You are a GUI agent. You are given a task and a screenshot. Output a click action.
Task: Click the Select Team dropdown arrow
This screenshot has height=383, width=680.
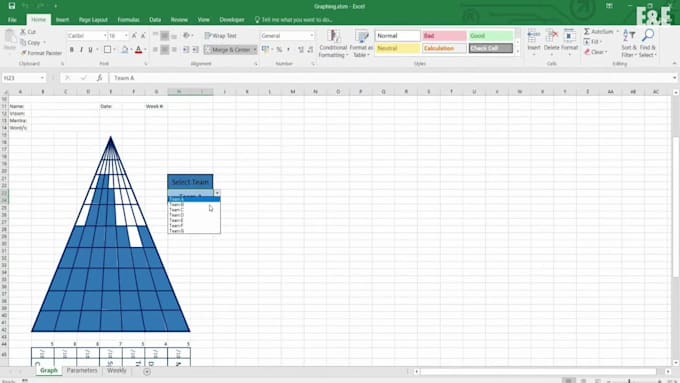(x=217, y=193)
